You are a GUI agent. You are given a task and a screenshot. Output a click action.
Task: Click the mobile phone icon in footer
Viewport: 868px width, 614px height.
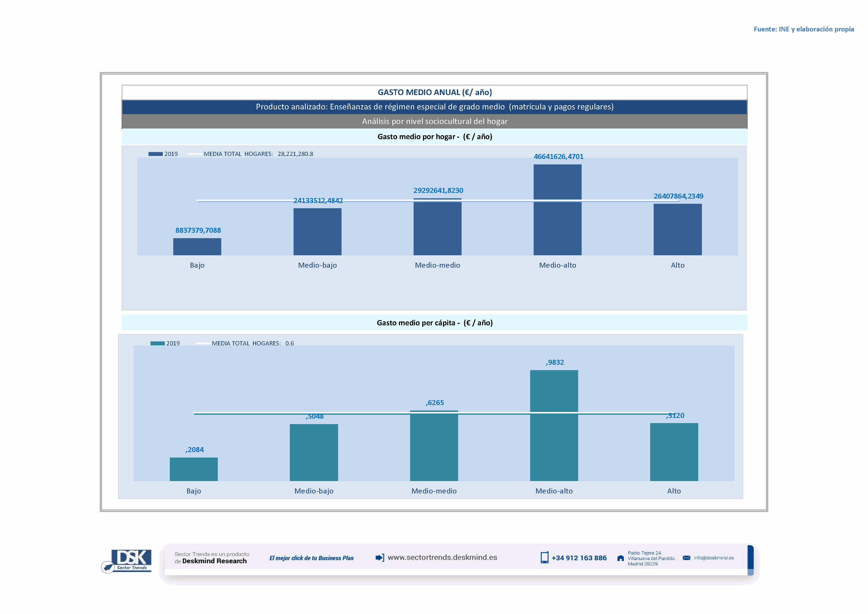pos(545,558)
